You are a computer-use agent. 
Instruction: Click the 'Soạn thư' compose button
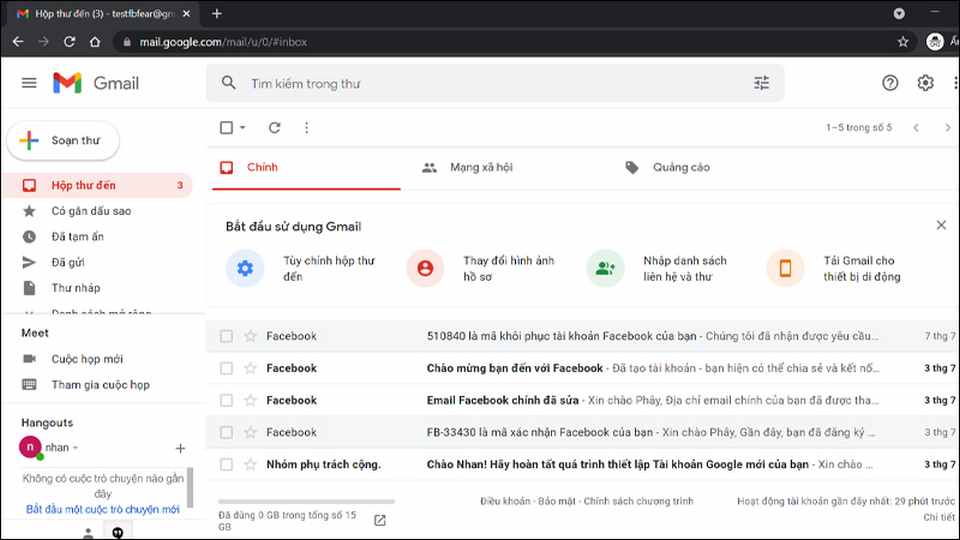(x=63, y=141)
